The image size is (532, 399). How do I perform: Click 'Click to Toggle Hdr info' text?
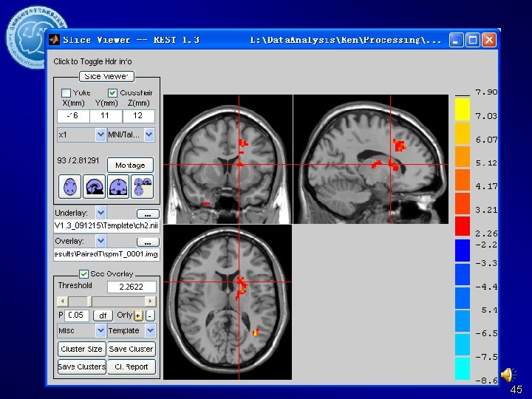pos(92,61)
